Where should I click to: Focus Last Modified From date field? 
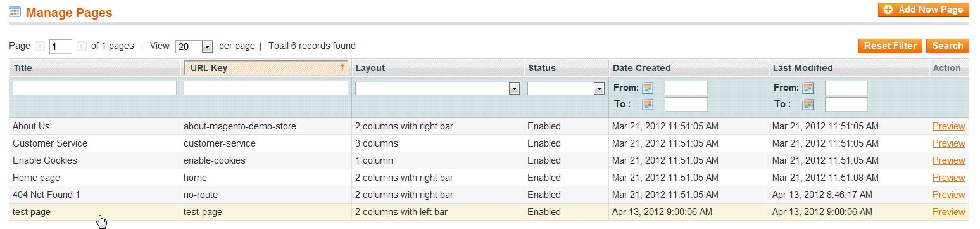[846, 88]
